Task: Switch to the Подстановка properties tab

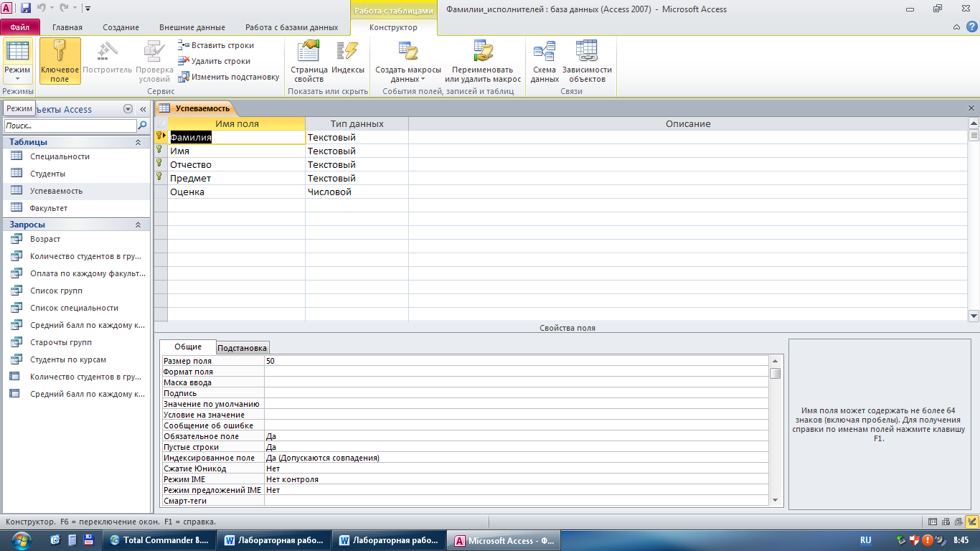Action: tap(242, 347)
